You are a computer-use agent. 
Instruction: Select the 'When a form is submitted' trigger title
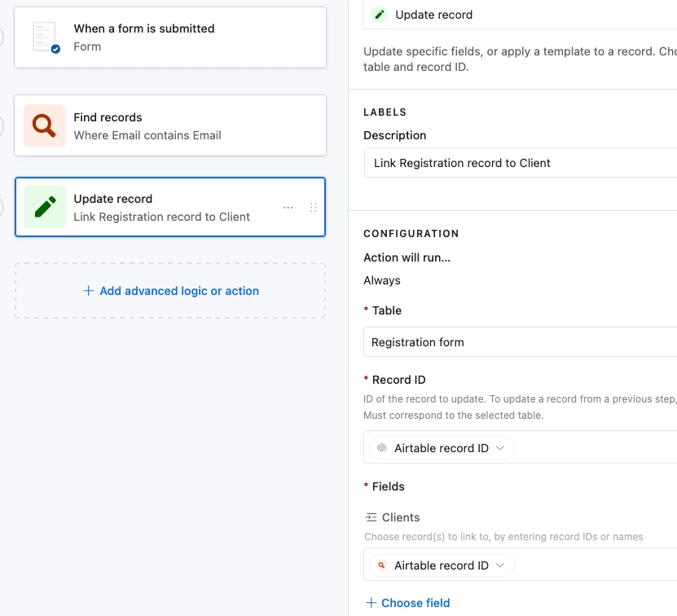[x=144, y=29]
